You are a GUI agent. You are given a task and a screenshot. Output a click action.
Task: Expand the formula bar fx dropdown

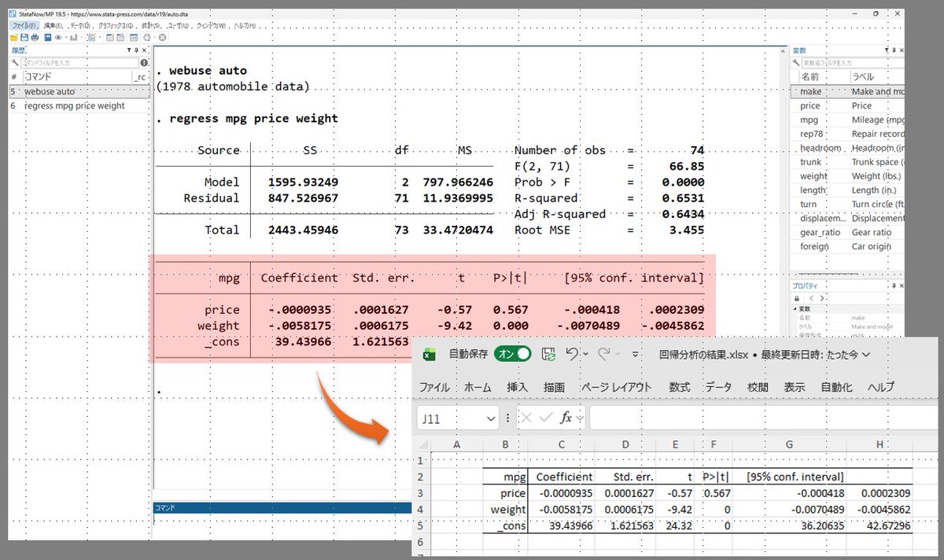tap(580, 419)
